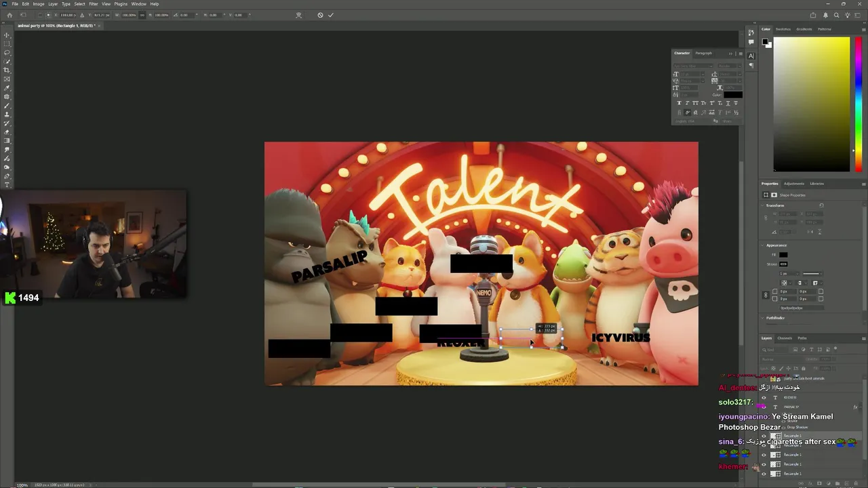This screenshot has width=868, height=488.
Task: Click the Fill color swatch in Properties
Action: click(783, 255)
